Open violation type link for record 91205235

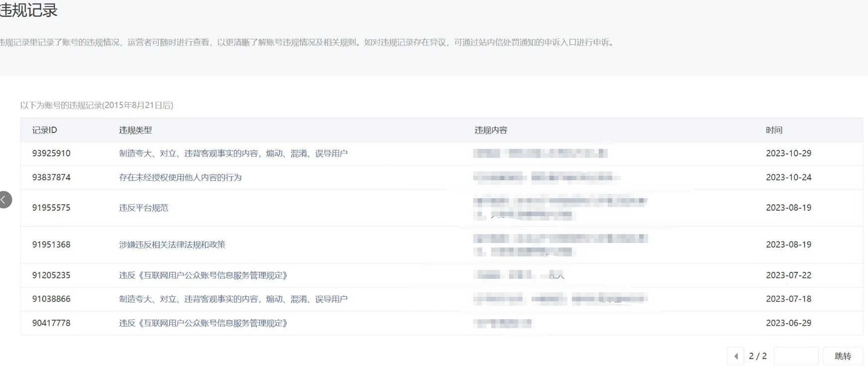tap(203, 275)
